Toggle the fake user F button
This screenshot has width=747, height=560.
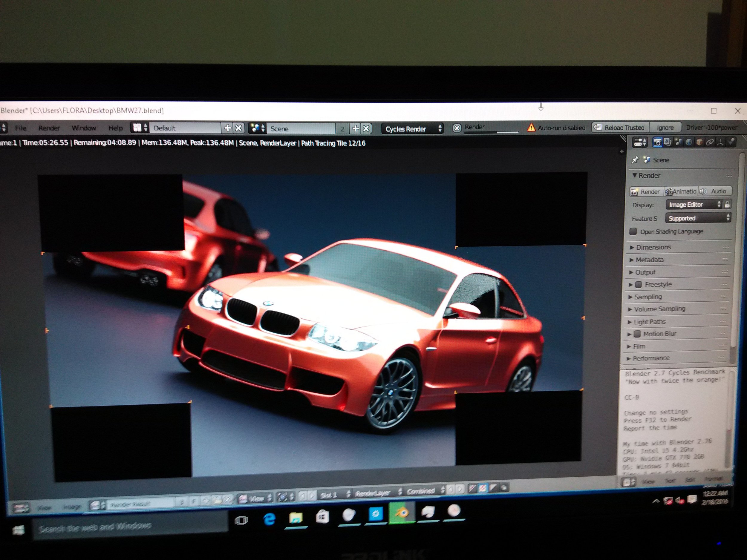[x=194, y=501]
